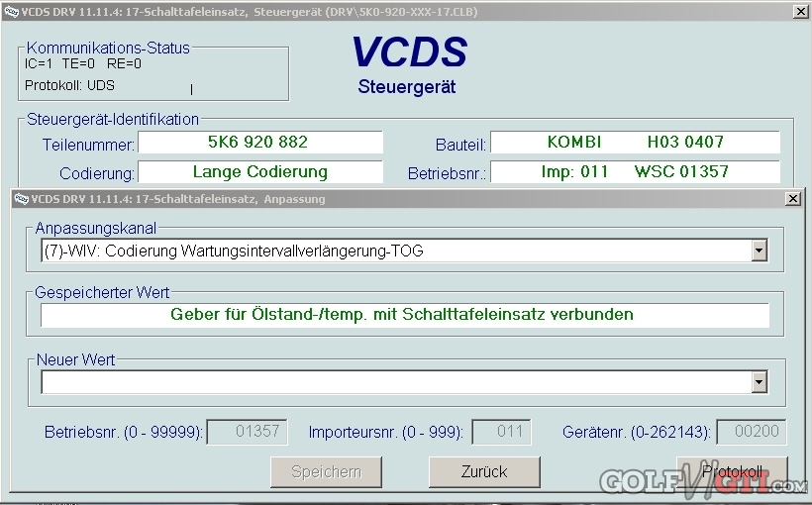This screenshot has height=505, width=812.
Task: Open the Neuer Wert dropdown arrow
Action: (759, 382)
